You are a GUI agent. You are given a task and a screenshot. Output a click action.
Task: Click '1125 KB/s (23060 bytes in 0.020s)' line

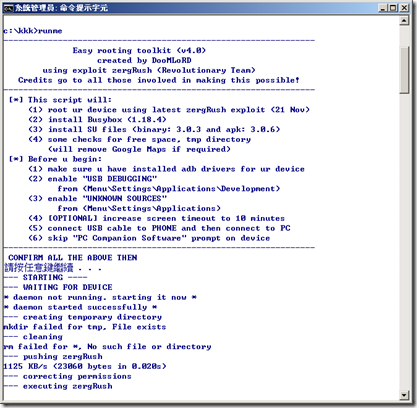click(85, 367)
